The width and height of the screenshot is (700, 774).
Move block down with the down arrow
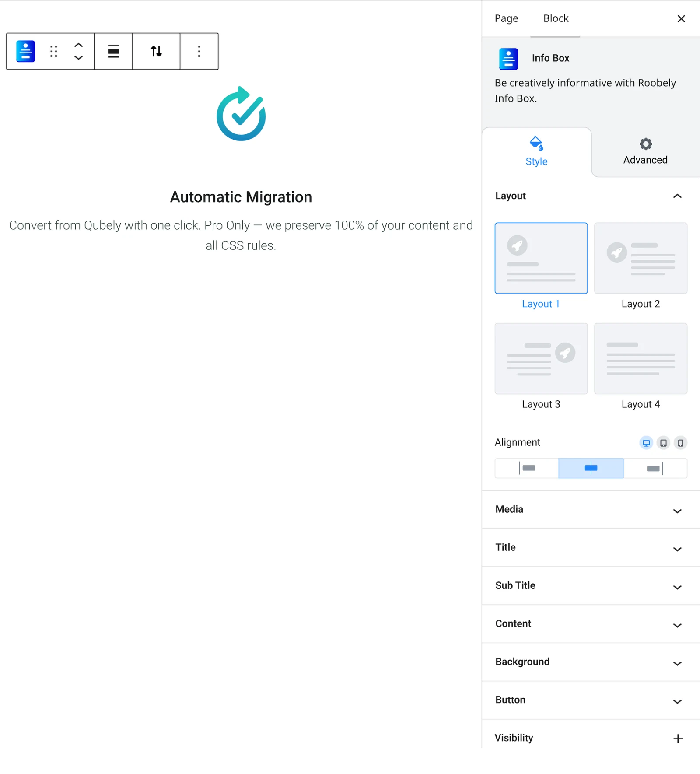point(78,57)
